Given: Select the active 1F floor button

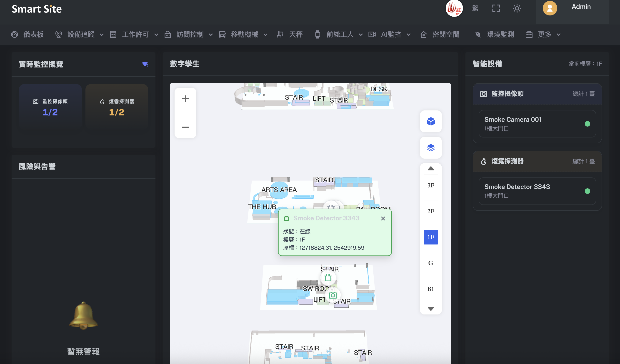Looking at the screenshot, I should 430,237.
